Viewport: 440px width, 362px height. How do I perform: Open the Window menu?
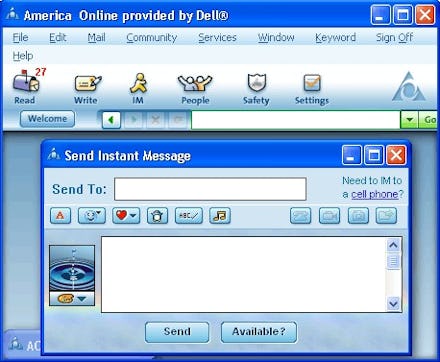[x=276, y=37]
